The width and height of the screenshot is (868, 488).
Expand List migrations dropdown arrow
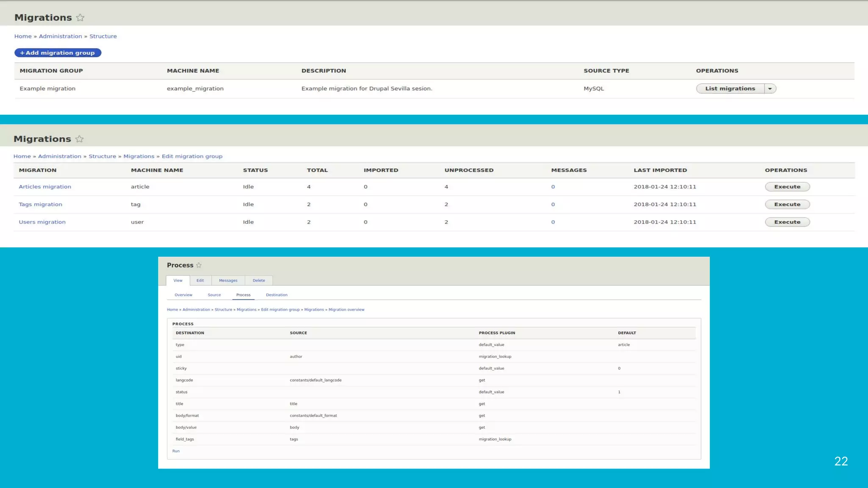coord(770,89)
